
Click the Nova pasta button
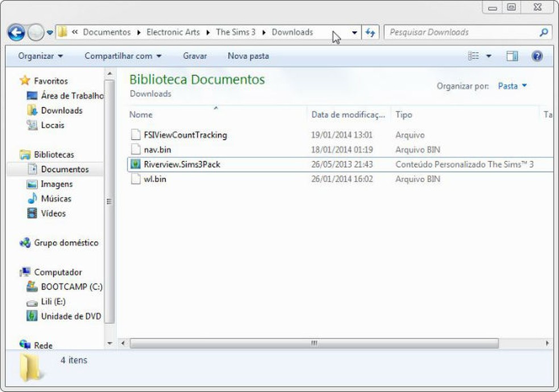(248, 56)
